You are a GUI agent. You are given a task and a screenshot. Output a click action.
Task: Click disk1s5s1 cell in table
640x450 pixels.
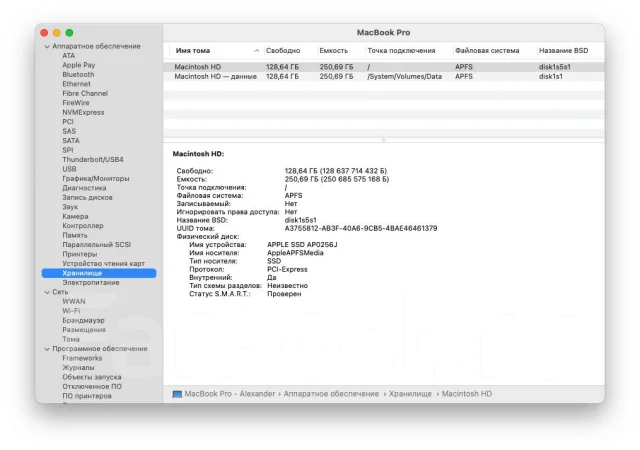[555, 67]
